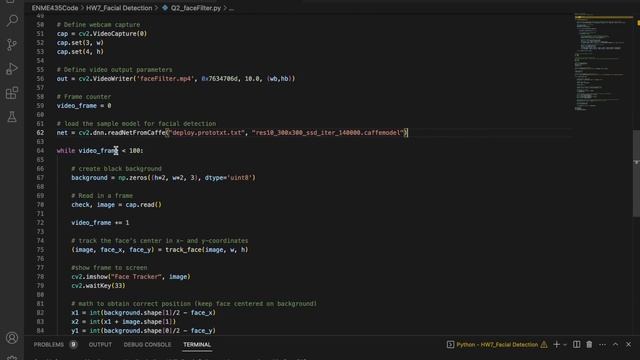Open the Accounts menu icon
The width and height of the screenshot is (640, 360).
12,338
